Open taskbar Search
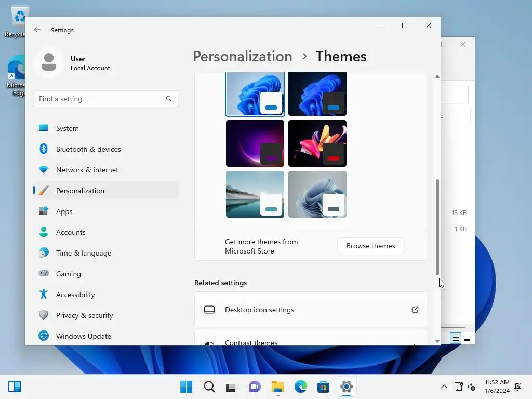532x399 pixels. click(x=209, y=387)
